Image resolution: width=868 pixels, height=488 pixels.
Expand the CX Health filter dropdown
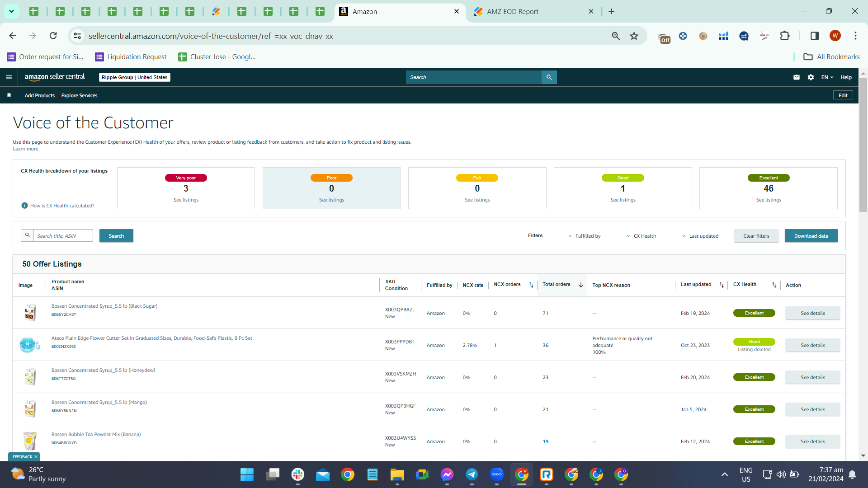(x=641, y=236)
